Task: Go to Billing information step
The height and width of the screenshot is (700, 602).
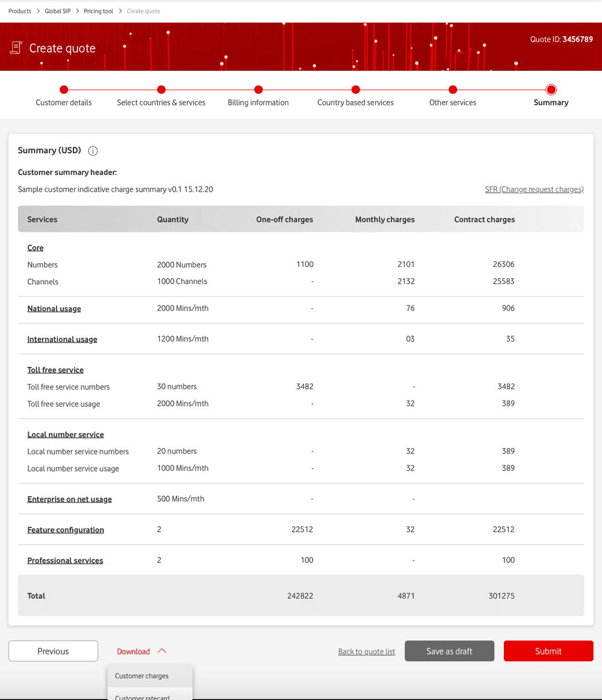Action: click(x=258, y=103)
